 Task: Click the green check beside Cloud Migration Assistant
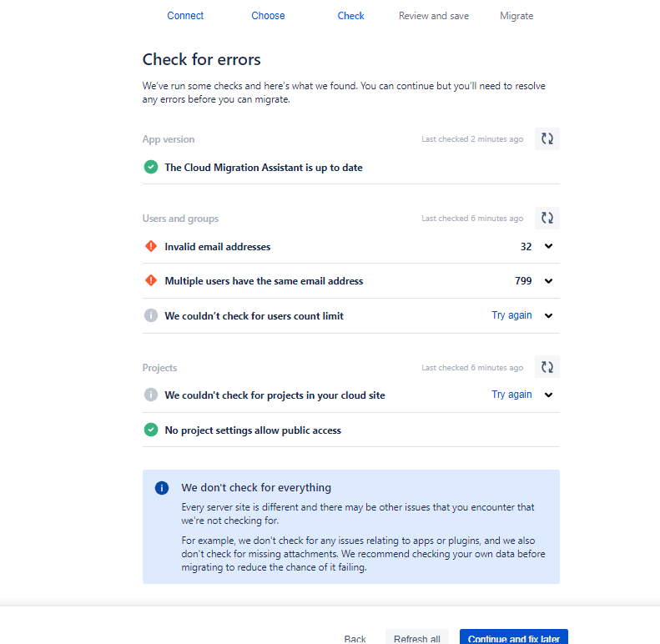[151, 168]
